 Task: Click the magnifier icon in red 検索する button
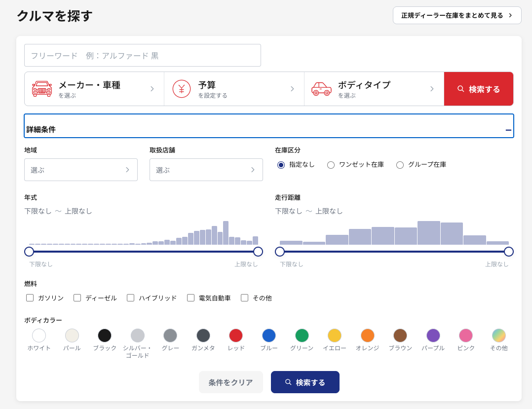point(460,89)
